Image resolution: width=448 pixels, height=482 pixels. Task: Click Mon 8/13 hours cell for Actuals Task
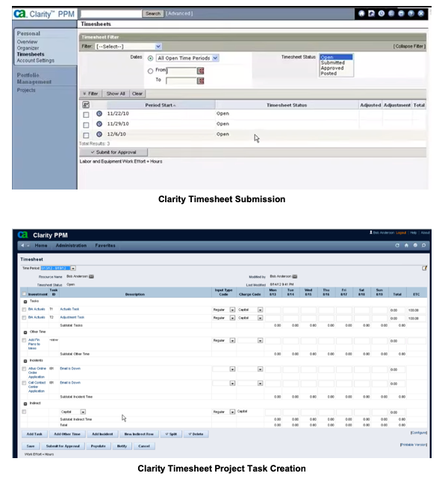click(273, 310)
